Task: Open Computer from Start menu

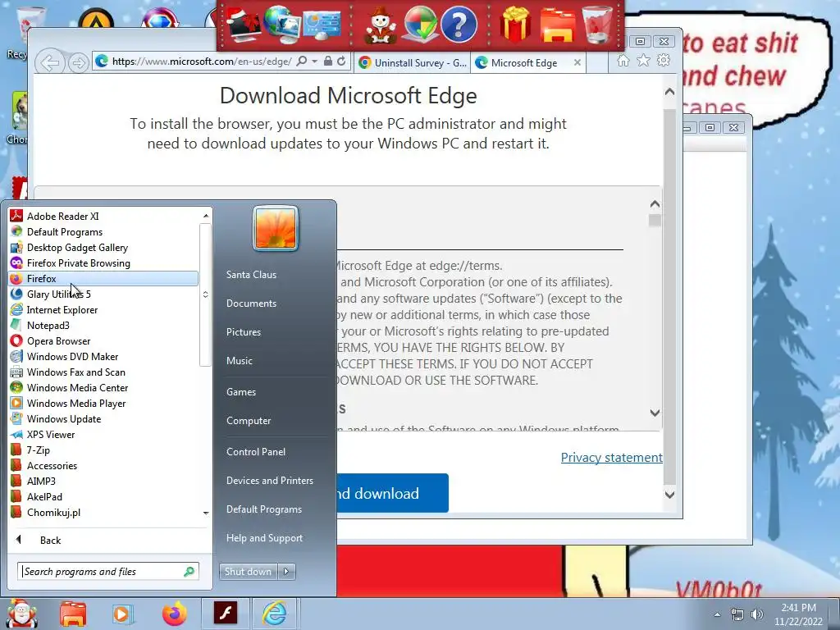Action: 249,421
